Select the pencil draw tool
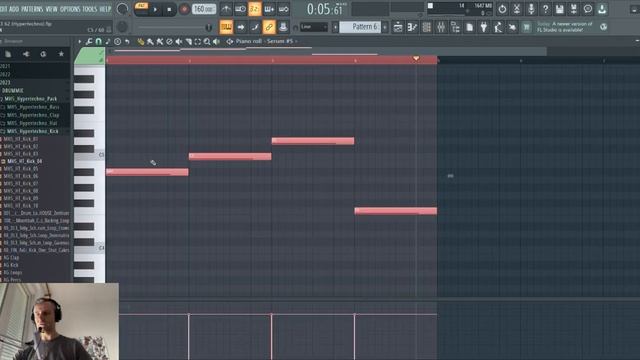 click(x=140, y=41)
